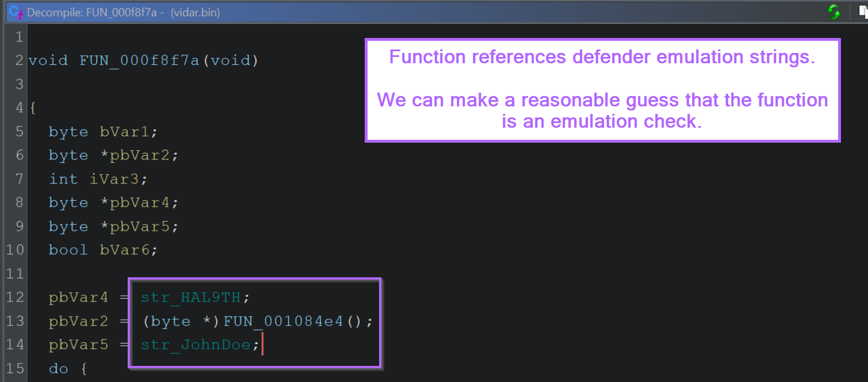The width and height of the screenshot is (868, 382).
Task: Click variable pbVar4 on line 12
Action: click(78, 297)
